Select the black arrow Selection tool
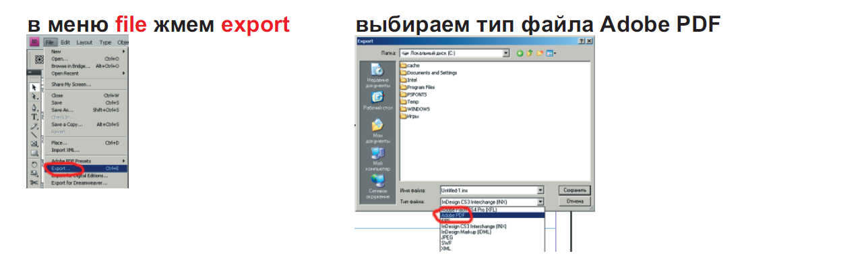The image size is (868, 266). click(34, 87)
